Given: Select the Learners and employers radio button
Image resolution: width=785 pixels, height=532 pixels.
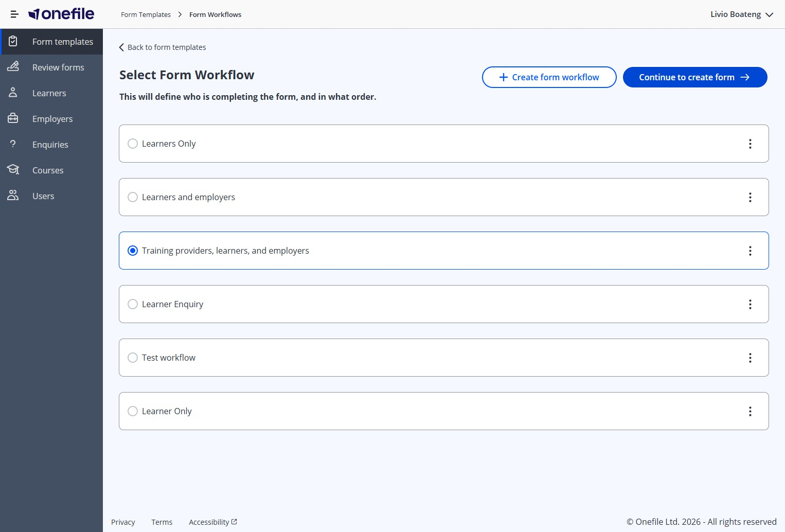Looking at the screenshot, I should (133, 197).
